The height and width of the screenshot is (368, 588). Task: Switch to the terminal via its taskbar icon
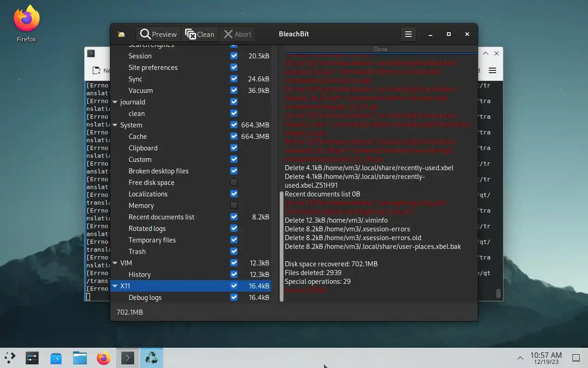click(128, 358)
